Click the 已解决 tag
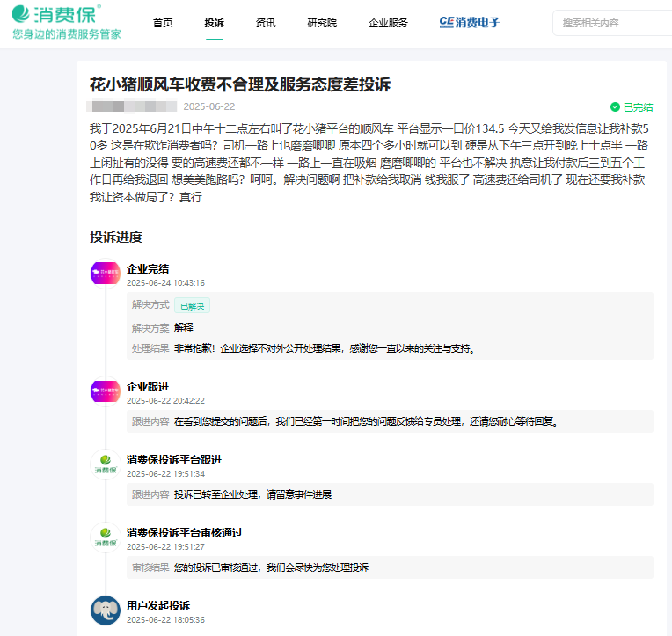 pos(192,305)
